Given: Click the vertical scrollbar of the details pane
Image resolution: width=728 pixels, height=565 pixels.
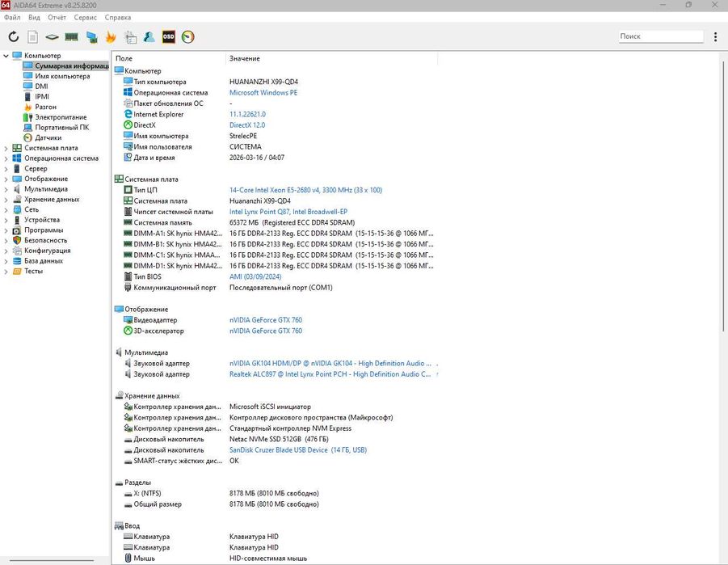Looking at the screenshot, I should [723, 195].
